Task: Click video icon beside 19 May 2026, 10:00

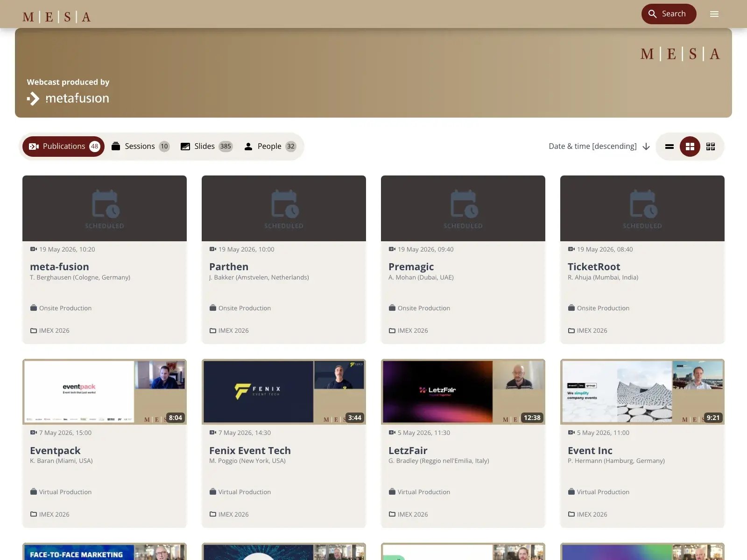Action: click(x=213, y=249)
